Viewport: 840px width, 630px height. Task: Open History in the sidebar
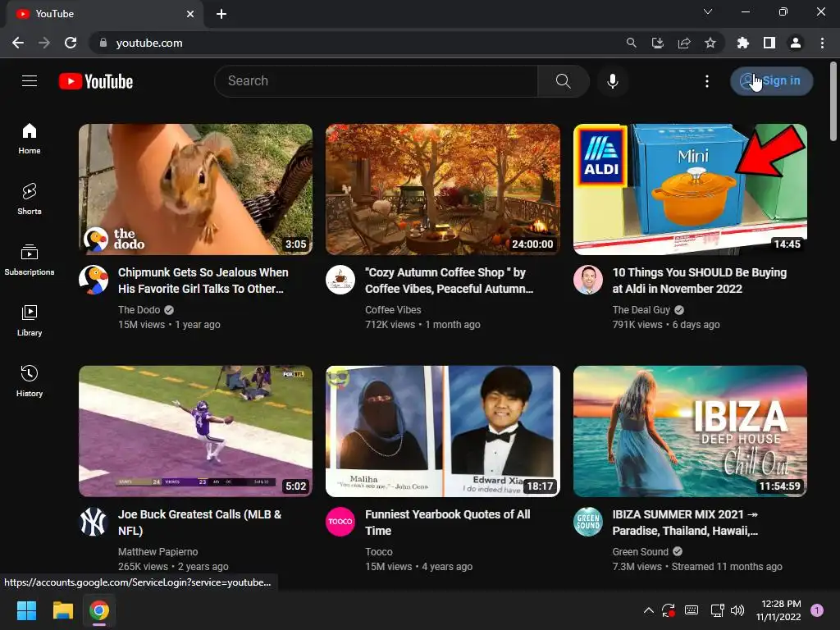click(30, 381)
